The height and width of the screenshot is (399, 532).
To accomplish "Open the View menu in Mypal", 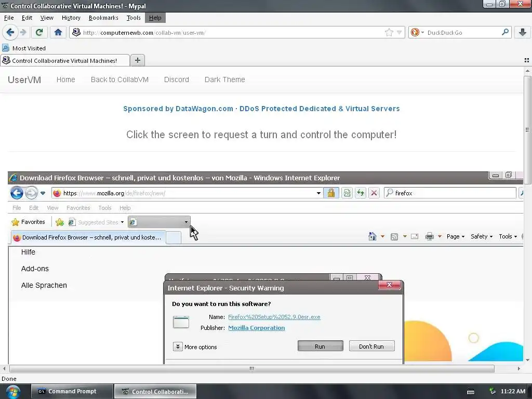I will (46, 18).
